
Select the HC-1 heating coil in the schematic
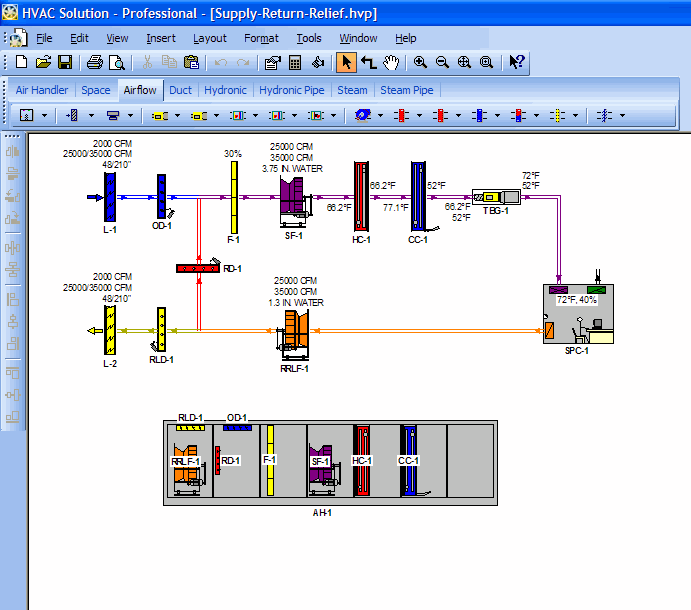click(x=361, y=196)
